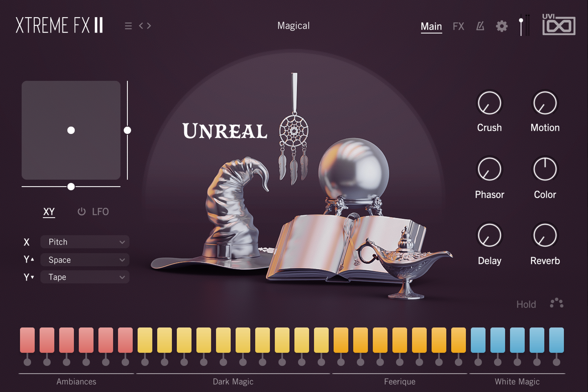The height and width of the screenshot is (392, 588).
Task: Open the preset browser hamburger menu
Action: click(x=128, y=26)
